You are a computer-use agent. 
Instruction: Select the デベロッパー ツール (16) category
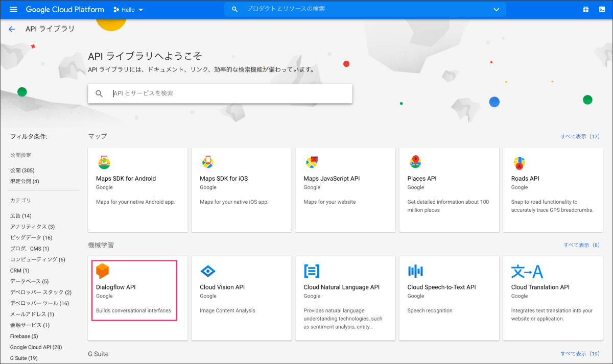click(x=39, y=303)
